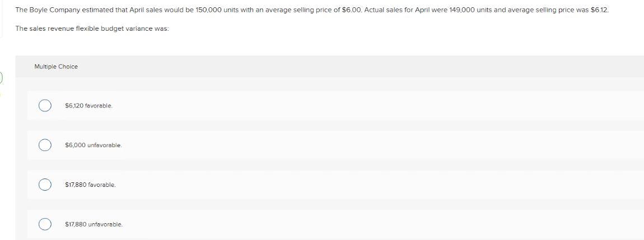Screen dimensions: 644x240
Task: Mark the $17,880 unfavorable radio button
Action: [x=45, y=224]
